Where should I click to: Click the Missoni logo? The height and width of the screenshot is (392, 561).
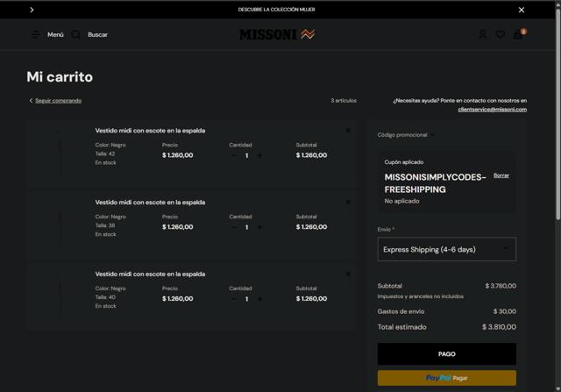[x=277, y=34]
